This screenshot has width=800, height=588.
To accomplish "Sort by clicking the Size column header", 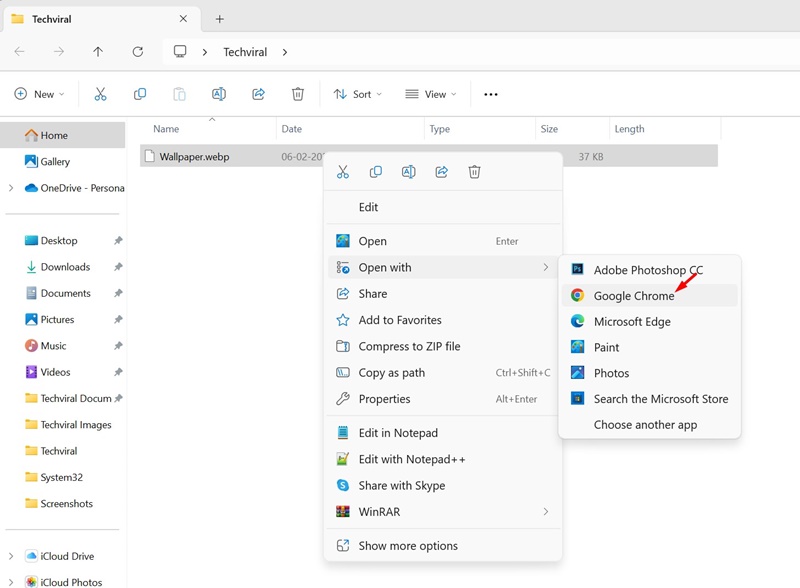I will 549,129.
